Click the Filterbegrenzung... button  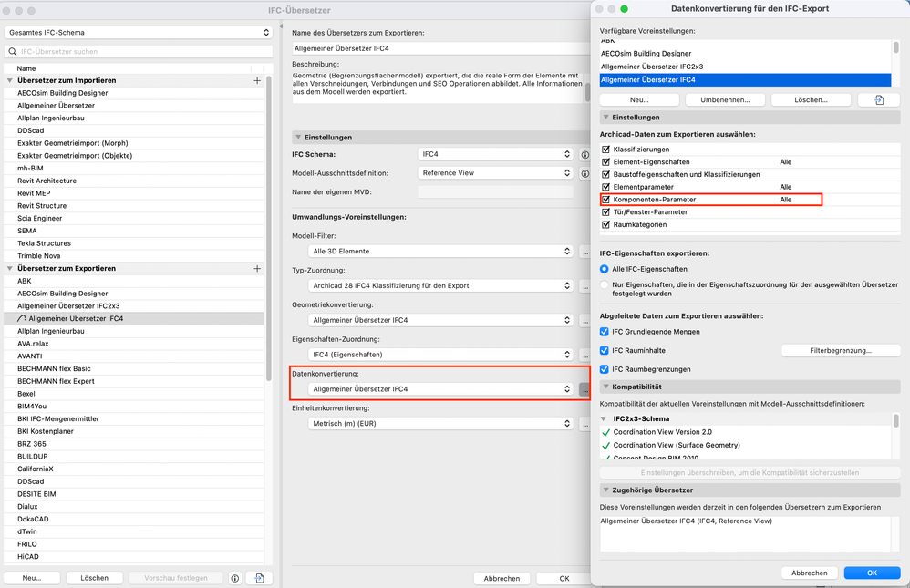(x=841, y=351)
